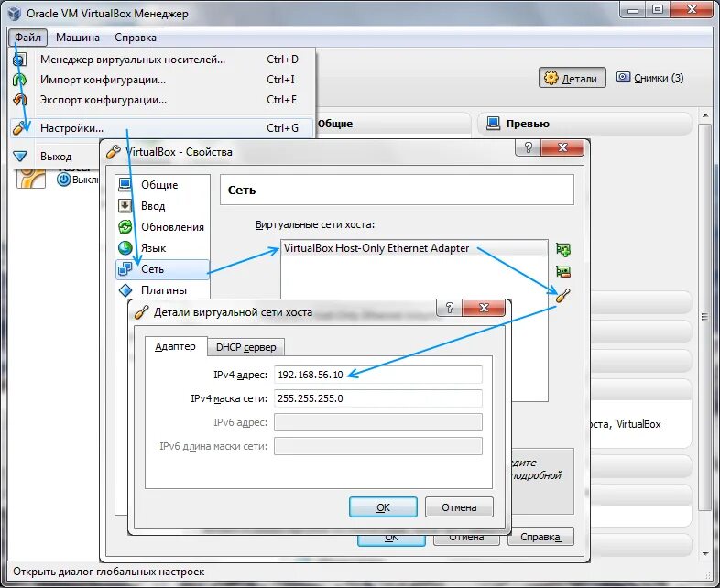Close the VirtualBox - Свойства dialog
The width and height of the screenshot is (720, 588).
[x=562, y=147]
